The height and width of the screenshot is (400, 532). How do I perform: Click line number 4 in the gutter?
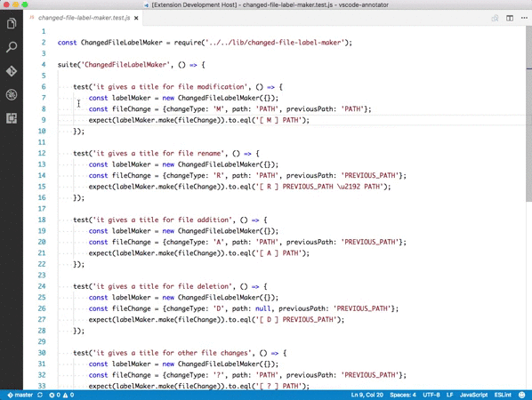(x=44, y=64)
